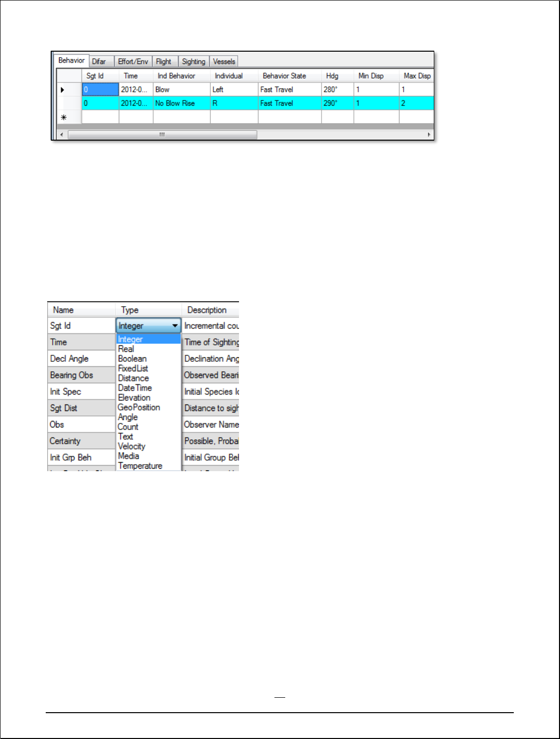
Task: Select the Vessels tab
Action: point(224,62)
